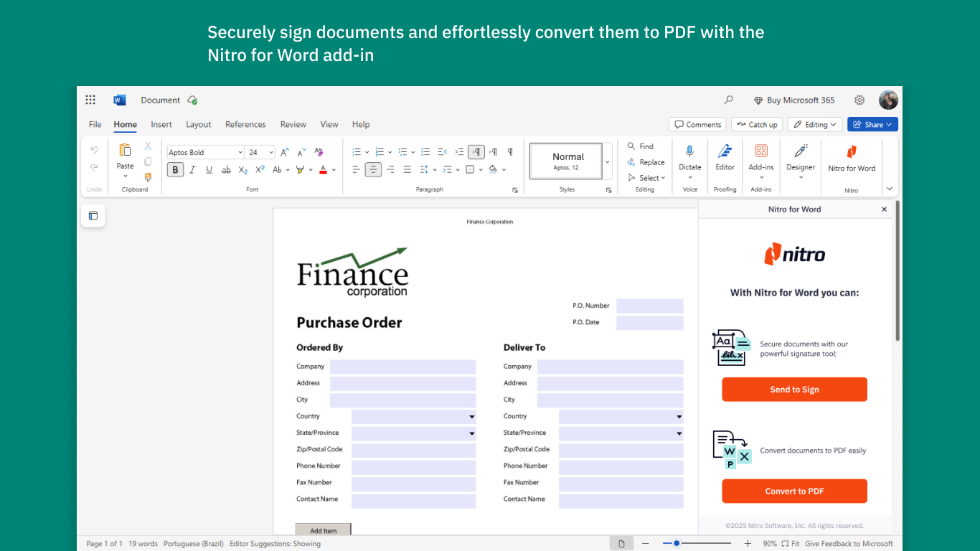Toggle left-to-right text direction

tap(476, 152)
